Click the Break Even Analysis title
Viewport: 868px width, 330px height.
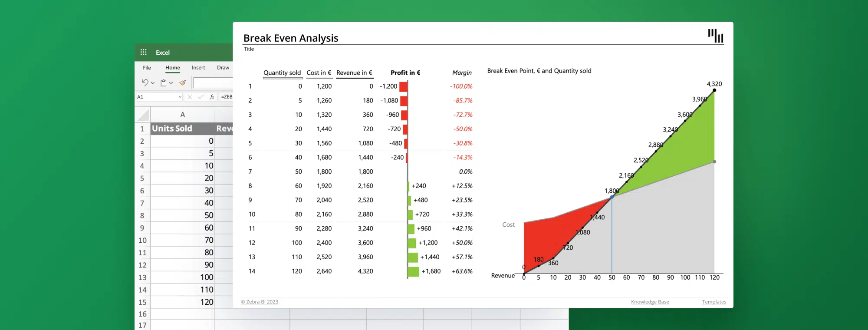click(291, 38)
